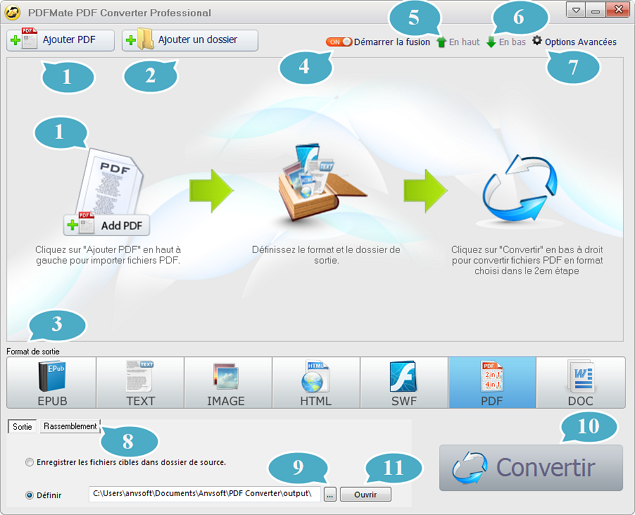Click the Ouvrir button
The width and height of the screenshot is (635, 515).
(x=366, y=494)
